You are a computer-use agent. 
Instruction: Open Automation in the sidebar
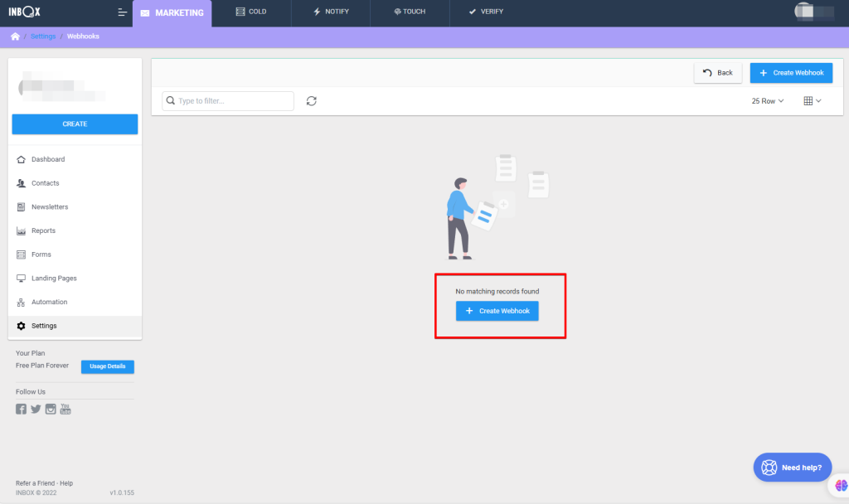coord(49,303)
